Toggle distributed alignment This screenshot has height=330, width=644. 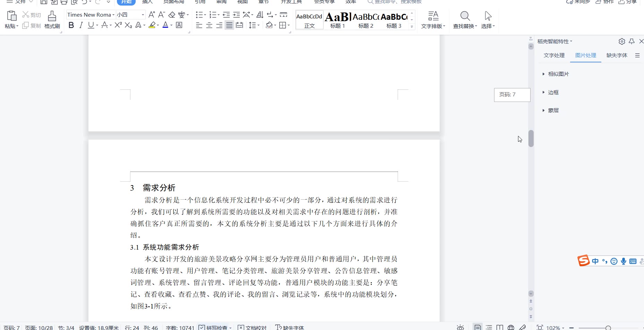pyautogui.click(x=239, y=25)
